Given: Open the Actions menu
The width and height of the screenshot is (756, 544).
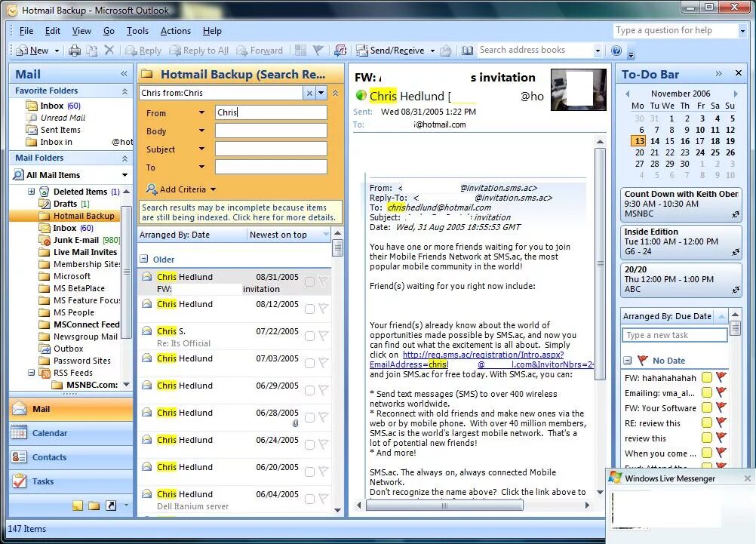Looking at the screenshot, I should coord(176,31).
